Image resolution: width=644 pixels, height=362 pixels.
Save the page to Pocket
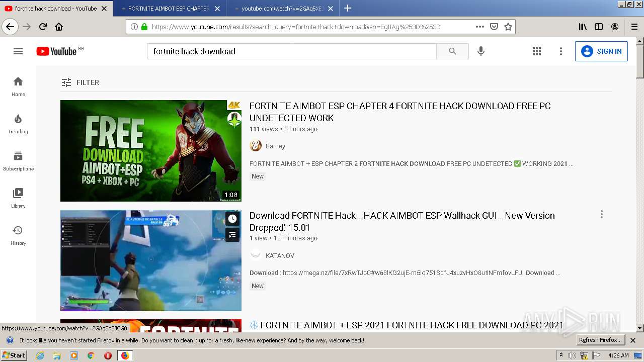click(494, 27)
